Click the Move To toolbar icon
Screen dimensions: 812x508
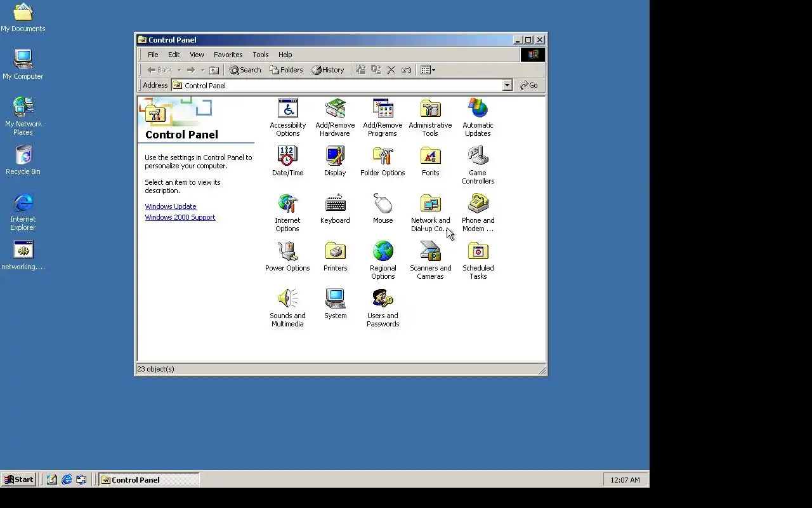click(360, 70)
